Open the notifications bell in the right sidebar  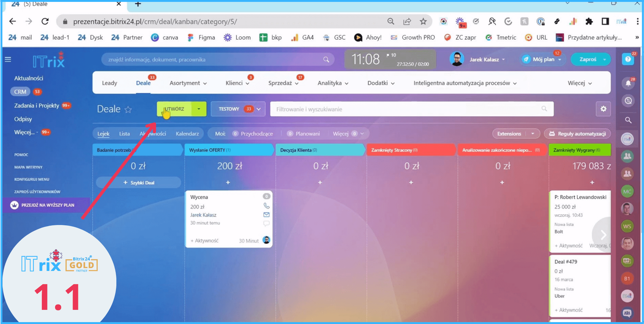coord(628,83)
